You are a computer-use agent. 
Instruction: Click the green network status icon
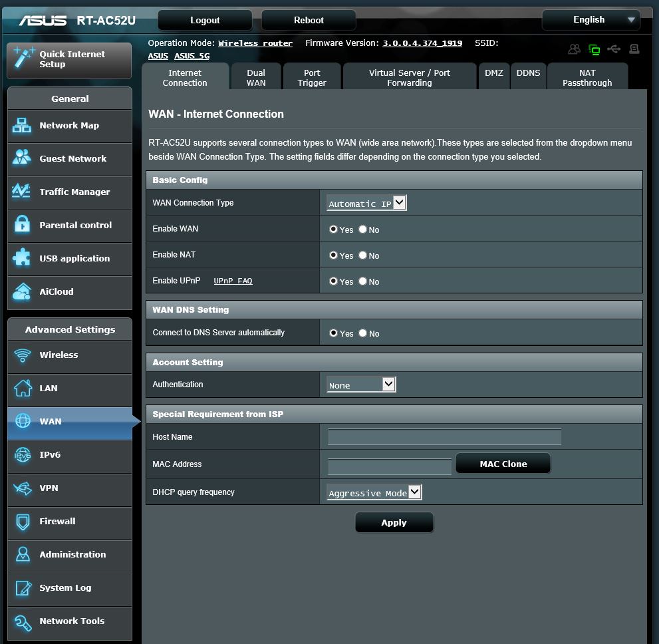pos(594,50)
